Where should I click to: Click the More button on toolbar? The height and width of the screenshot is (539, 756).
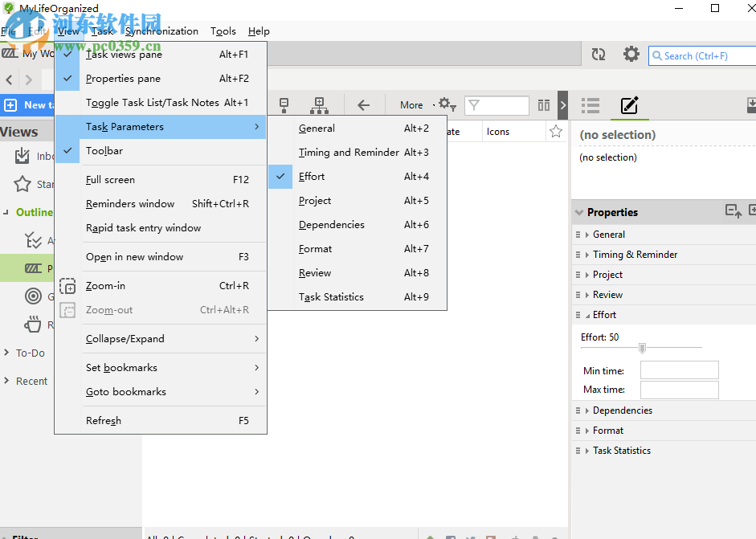pyautogui.click(x=411, y=104)
